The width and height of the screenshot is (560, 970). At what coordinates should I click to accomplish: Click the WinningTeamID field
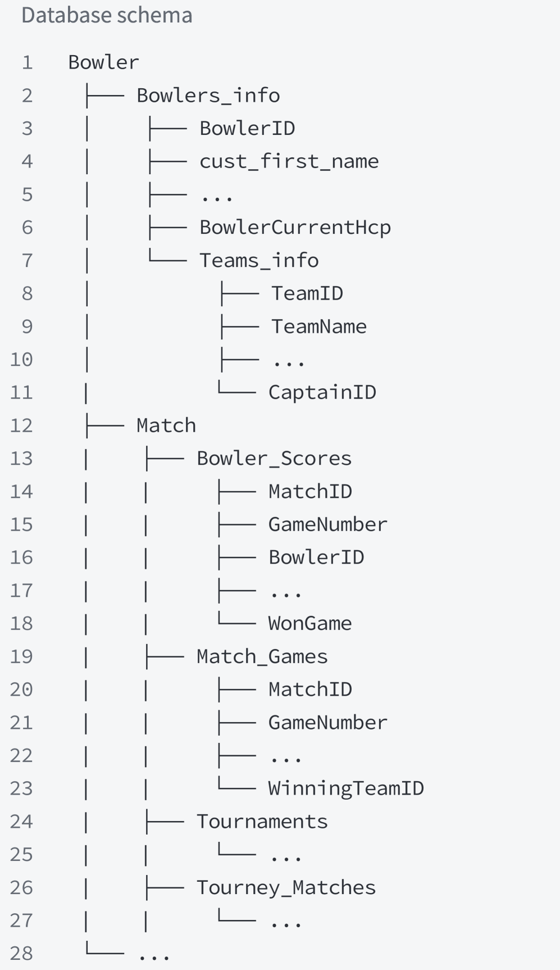click(x=345, y=788)
